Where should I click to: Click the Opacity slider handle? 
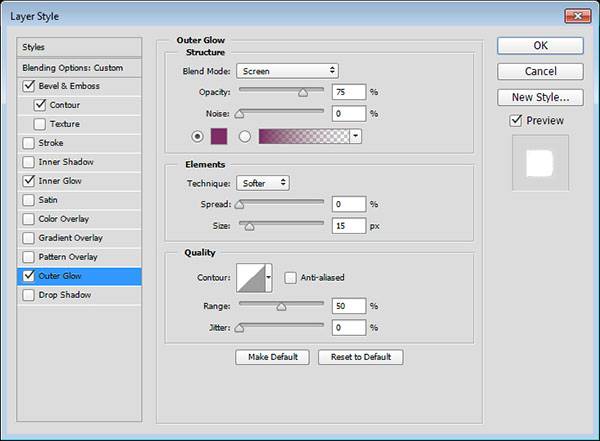tap(302, 92)
